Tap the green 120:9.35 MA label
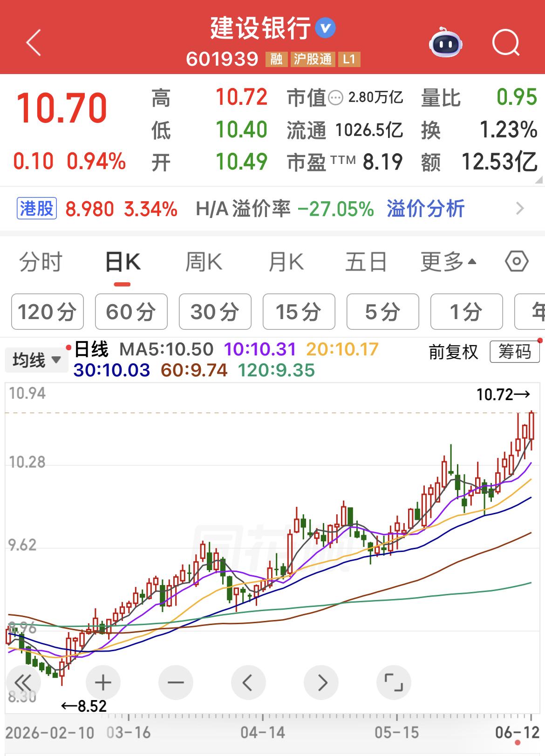The image size is (545, 756). pos(276,370)
